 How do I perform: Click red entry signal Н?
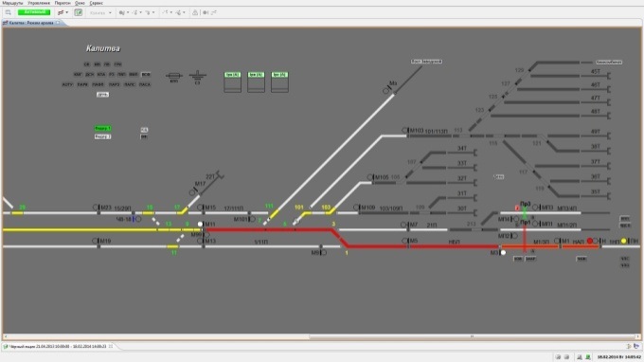point(590,241)
